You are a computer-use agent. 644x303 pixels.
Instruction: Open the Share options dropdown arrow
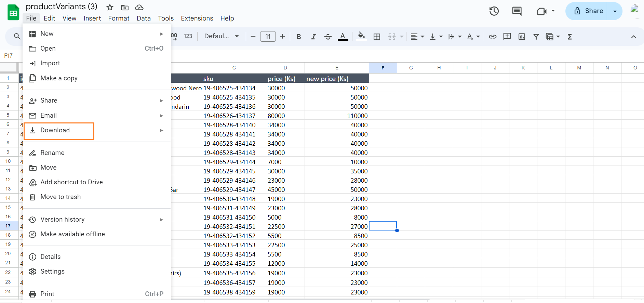click(x=615, y=11)
